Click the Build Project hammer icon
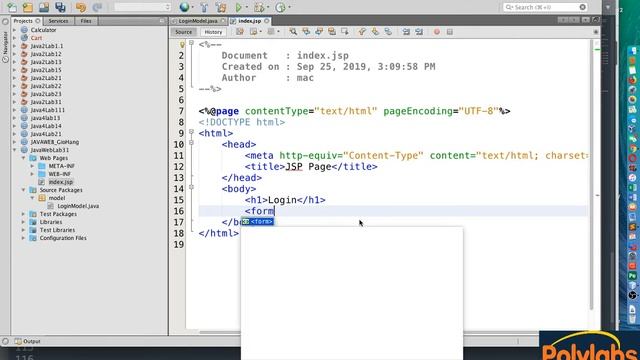This screenshot has width=640, height=360. (204, 7)
